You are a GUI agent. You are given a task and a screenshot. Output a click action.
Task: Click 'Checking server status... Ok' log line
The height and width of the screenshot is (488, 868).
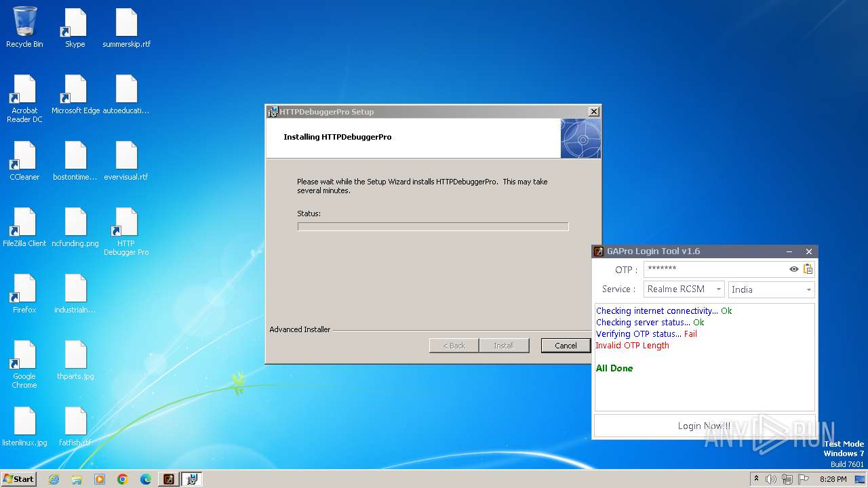[x=650, y=323]
